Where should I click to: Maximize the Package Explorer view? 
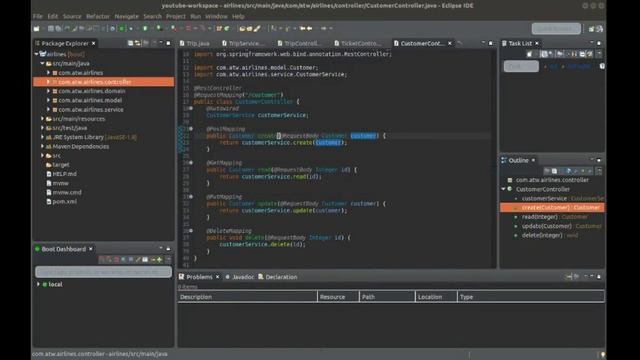point(168,43)
